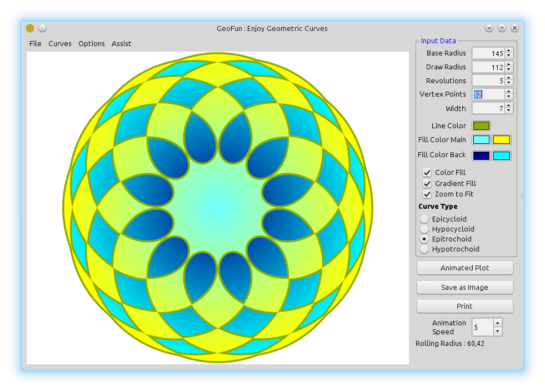Choose the Epicycloid radio button
Screen dimensions: 545x392
424,219
